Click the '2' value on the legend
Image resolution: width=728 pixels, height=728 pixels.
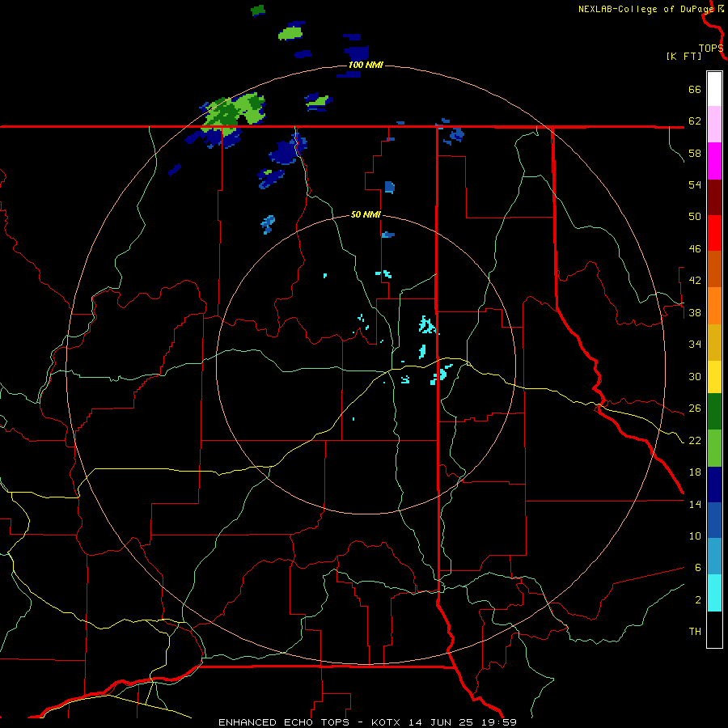click(697, 600)
